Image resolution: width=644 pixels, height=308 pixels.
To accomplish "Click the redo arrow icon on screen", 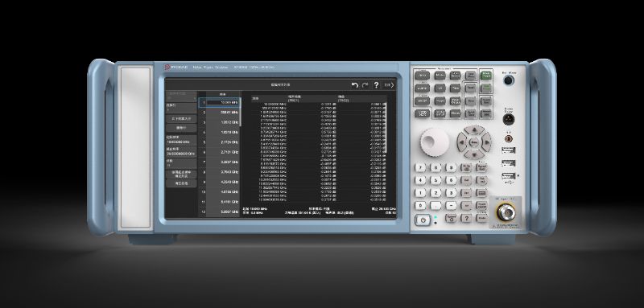I will point(365,85).
